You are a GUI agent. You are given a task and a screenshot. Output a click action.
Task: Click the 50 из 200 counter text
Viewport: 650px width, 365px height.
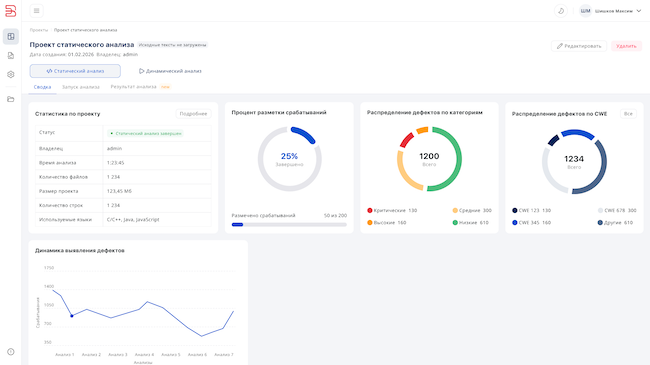[x=335, y=216]
